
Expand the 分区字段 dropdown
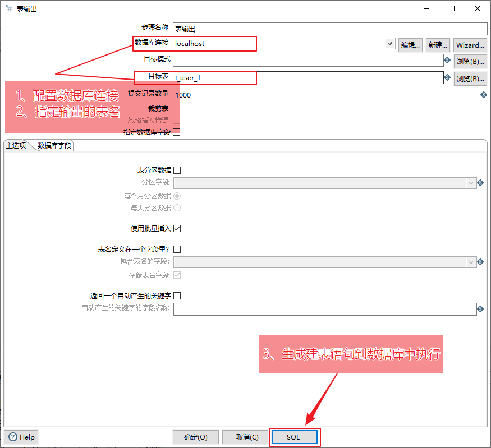(x=471, y=183)
